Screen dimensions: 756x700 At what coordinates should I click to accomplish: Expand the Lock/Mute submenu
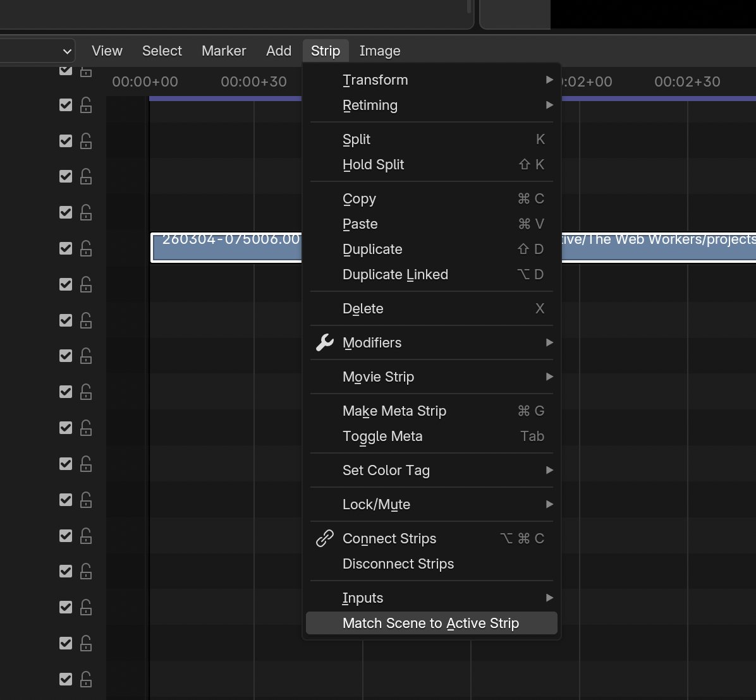tap(432, 504)
